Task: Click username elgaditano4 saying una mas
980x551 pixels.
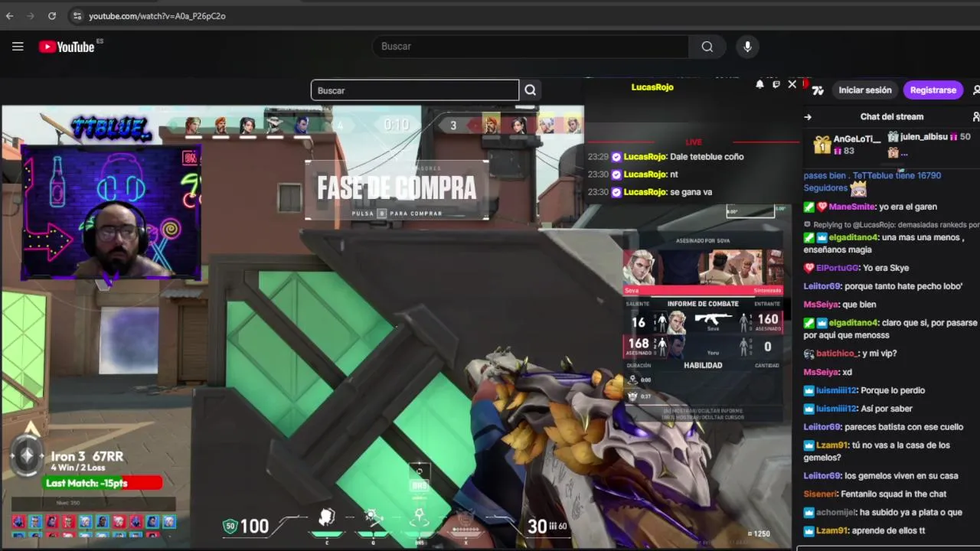Action: coord(854,237)
